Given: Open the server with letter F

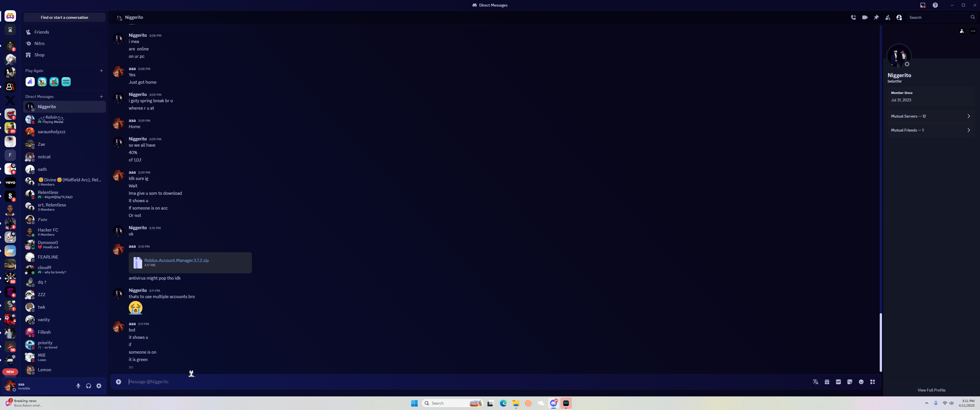Looking at the screenshot, I should click(x=10, y=155).
